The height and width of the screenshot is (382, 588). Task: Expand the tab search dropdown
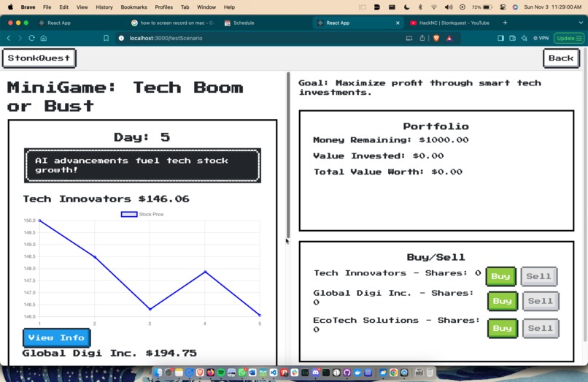click(581, 23)
